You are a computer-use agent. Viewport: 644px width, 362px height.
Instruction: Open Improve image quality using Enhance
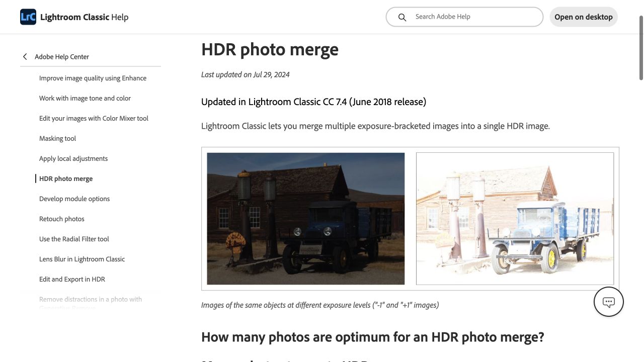93,78
